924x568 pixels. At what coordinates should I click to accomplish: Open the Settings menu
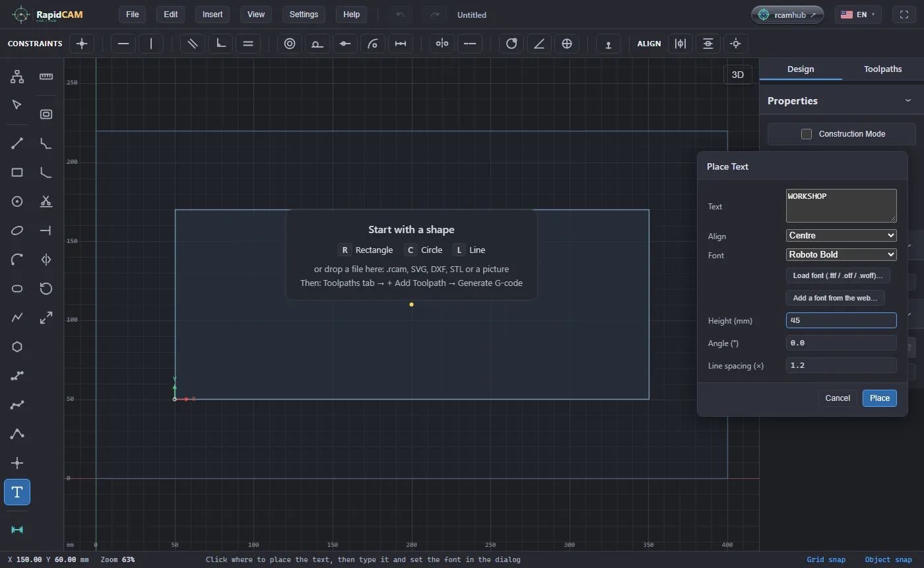pos(304,15)
